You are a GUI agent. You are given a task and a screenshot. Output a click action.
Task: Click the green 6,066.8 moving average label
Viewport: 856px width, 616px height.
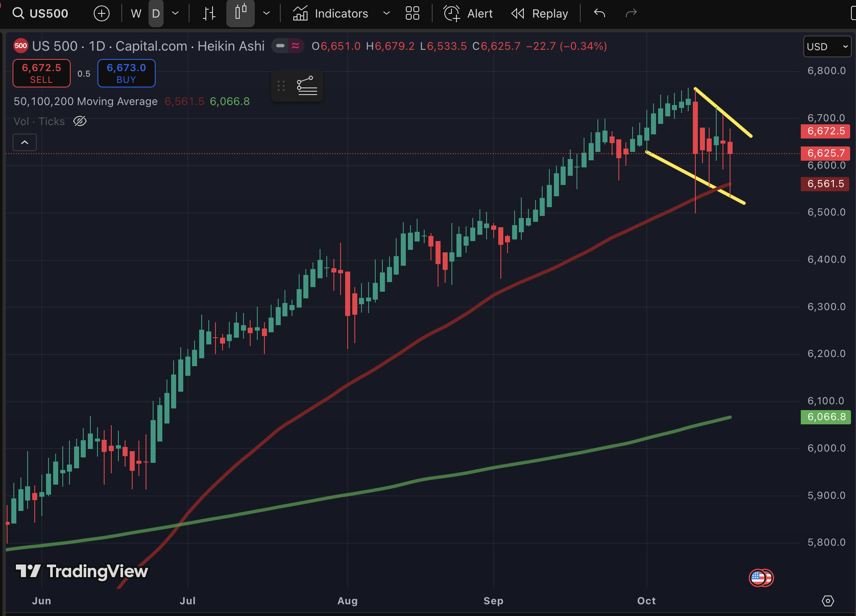(x=825, y=417)
